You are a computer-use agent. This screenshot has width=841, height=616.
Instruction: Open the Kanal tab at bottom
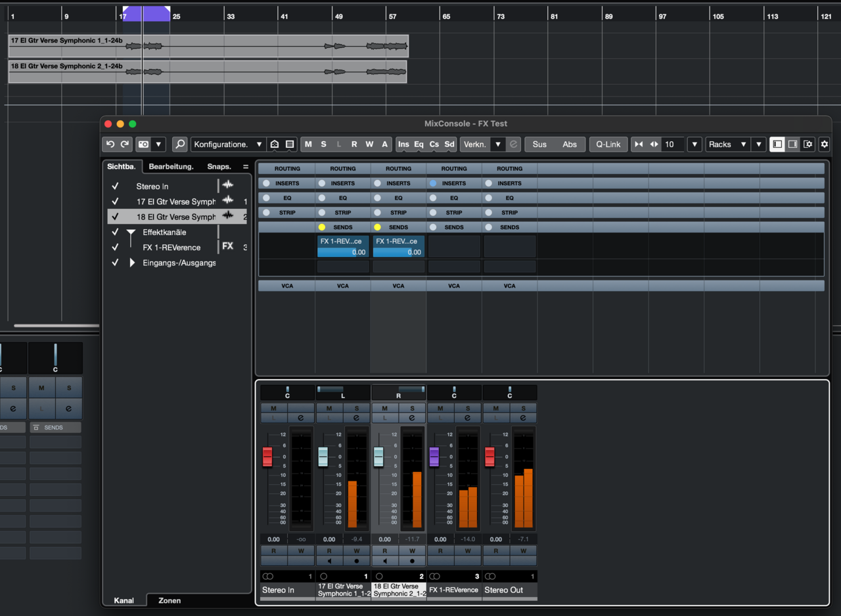coord(124,600)
